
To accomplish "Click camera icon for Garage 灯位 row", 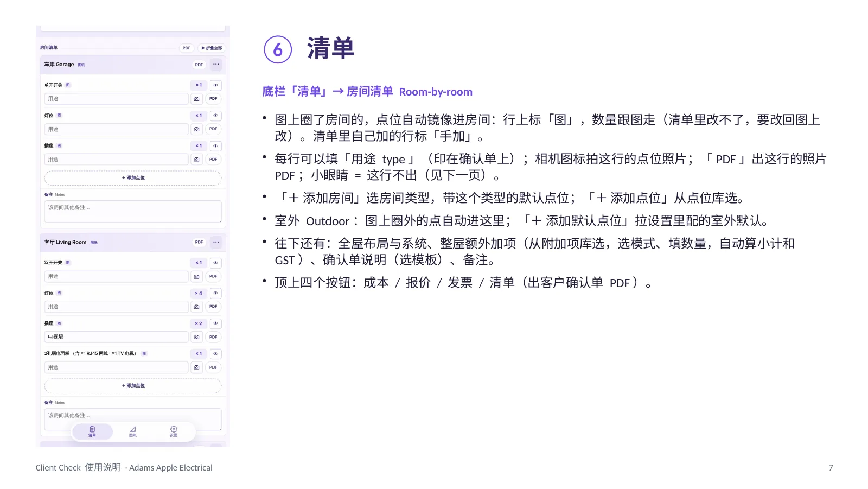I will click(x=196, y=129).
